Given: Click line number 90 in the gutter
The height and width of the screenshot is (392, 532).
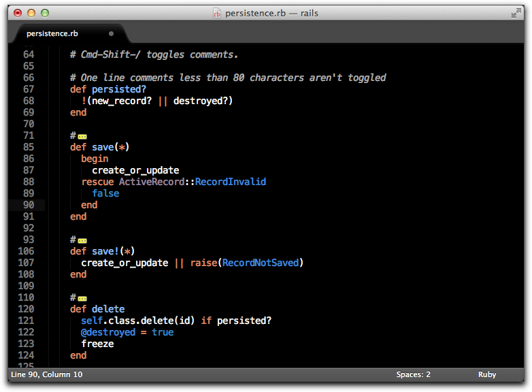Looking at the screenshot, I should (x=29, y=205).
